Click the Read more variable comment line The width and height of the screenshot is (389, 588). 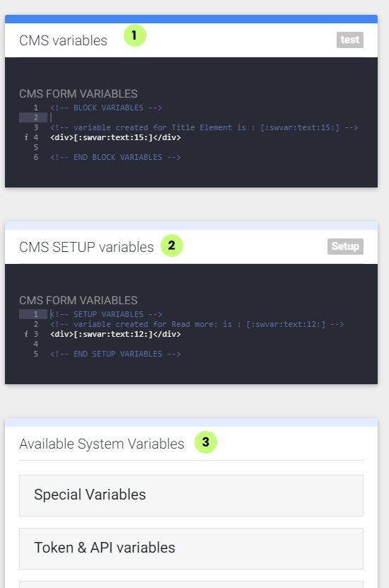pos(197,324)
